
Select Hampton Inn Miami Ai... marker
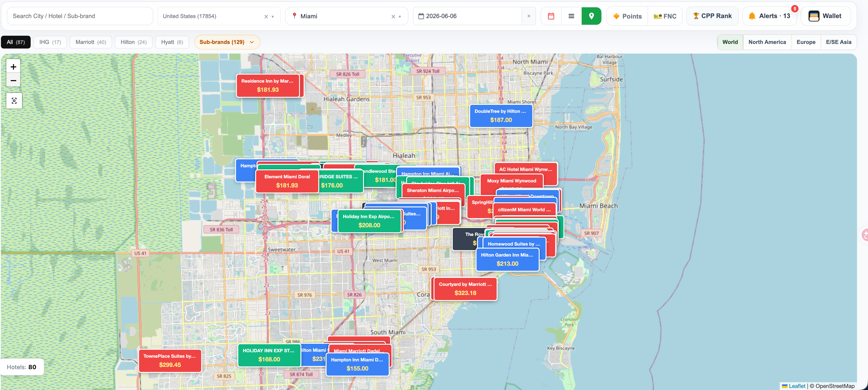pos(428,172)
